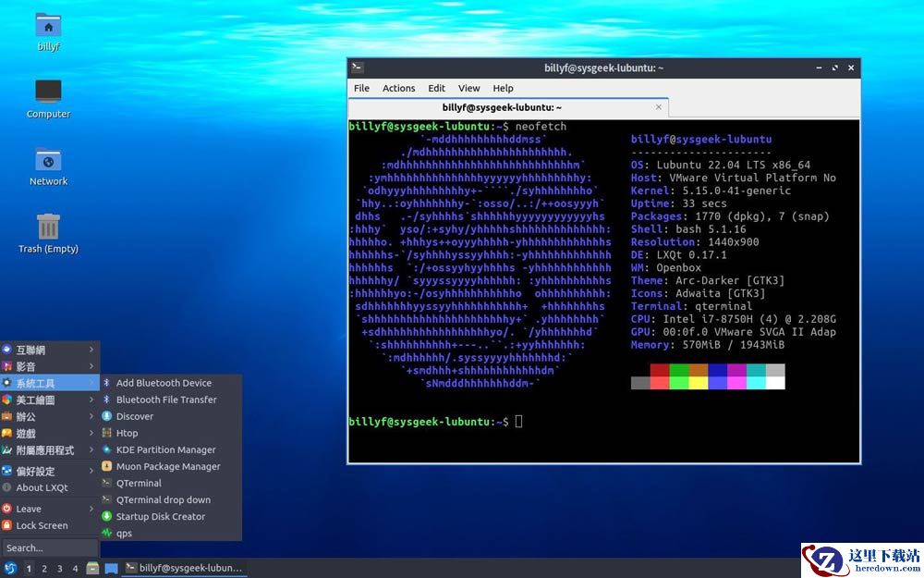This screenshot has height=578, width=924.
Task: Click the show desktop panel icon
Action: tap(112, 569)
